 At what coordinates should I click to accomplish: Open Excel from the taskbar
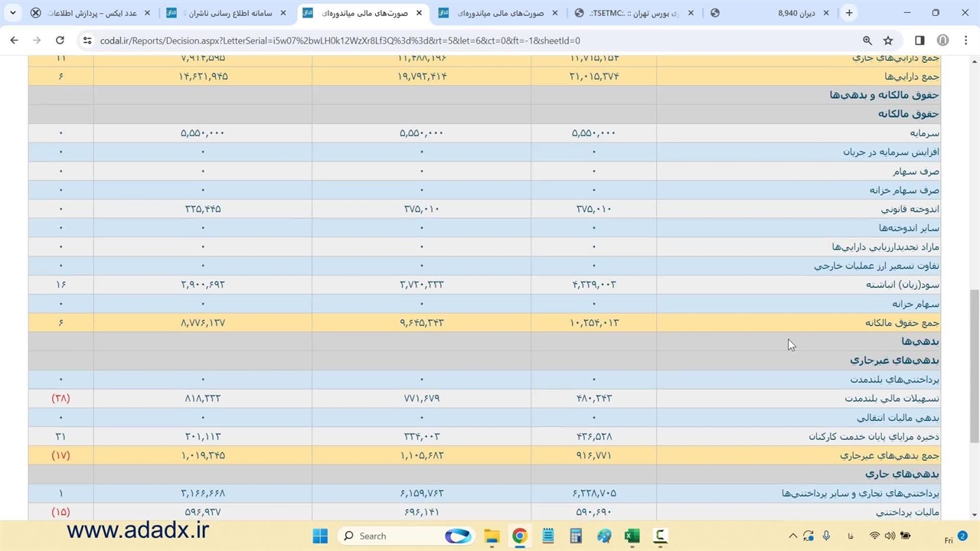coord(632,536)
